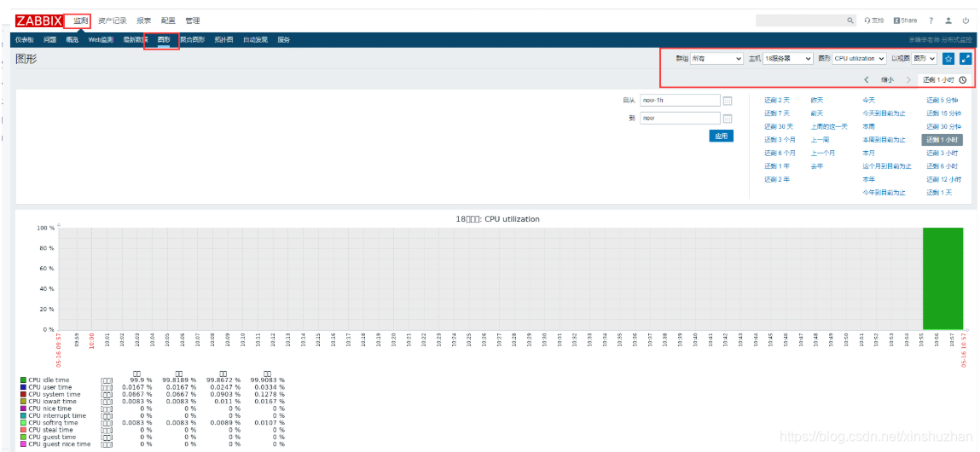Toggle fullscreen mode with arrows icon

pos(966,58)
